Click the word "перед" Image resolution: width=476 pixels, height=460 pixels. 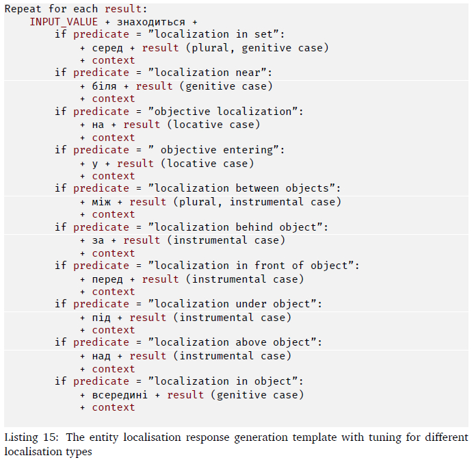click(x=107, y=279)
